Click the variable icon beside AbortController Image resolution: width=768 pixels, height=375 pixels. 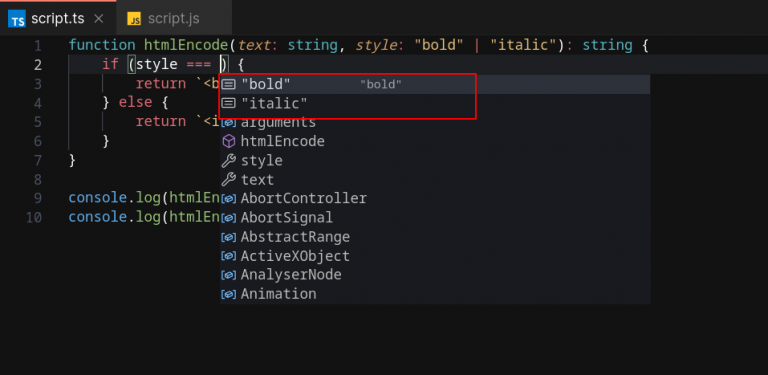click(x=228, y=199)
